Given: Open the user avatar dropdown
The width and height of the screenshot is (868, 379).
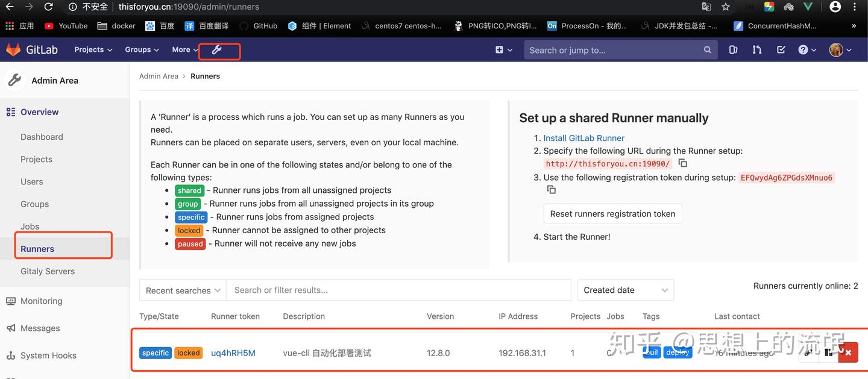Looking at the screenshot, I should coord(838,49).
